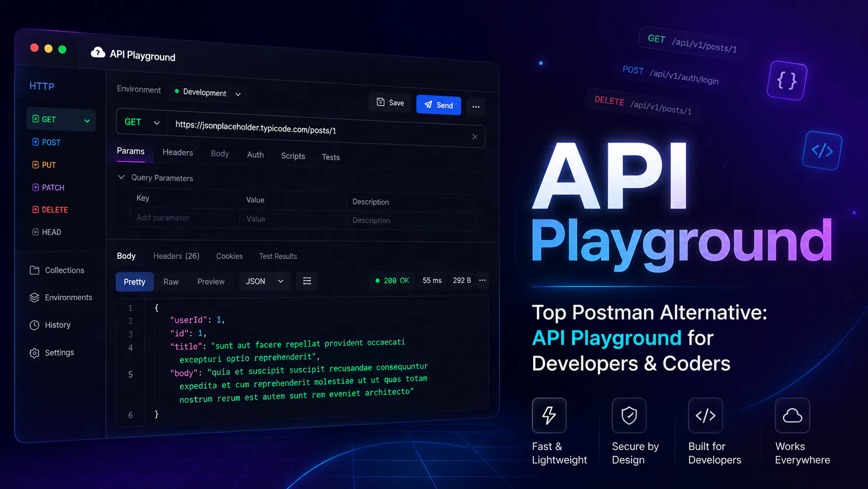Viewport: 868px width, 489px height.
Task: Switch to the request Headers tab
Action: [x=178, y=152]
